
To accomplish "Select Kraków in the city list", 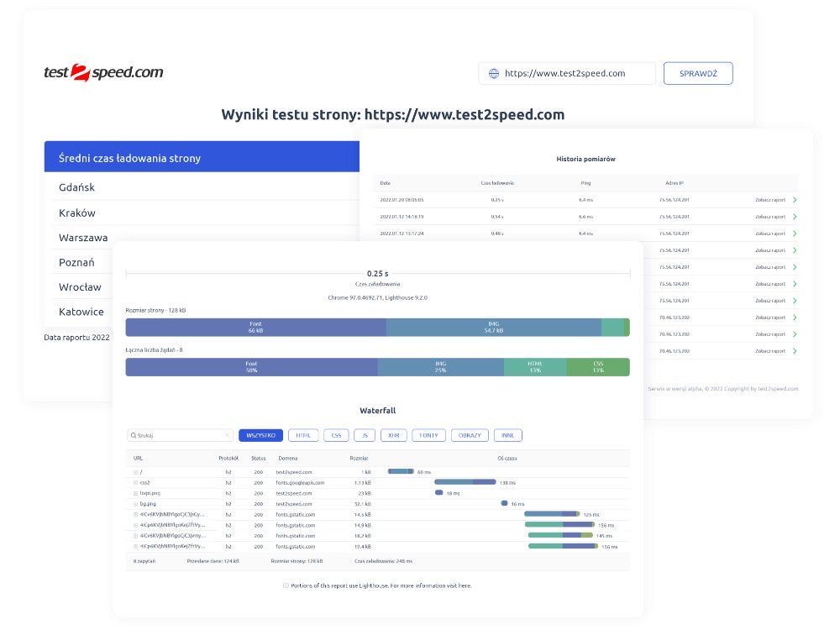I will (77, 213).
